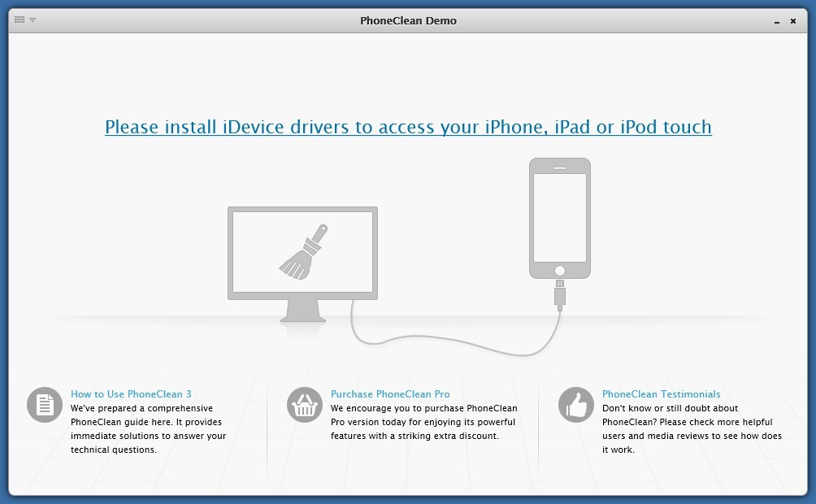Click the broom icon on the monitor

(x=303, y=252)
